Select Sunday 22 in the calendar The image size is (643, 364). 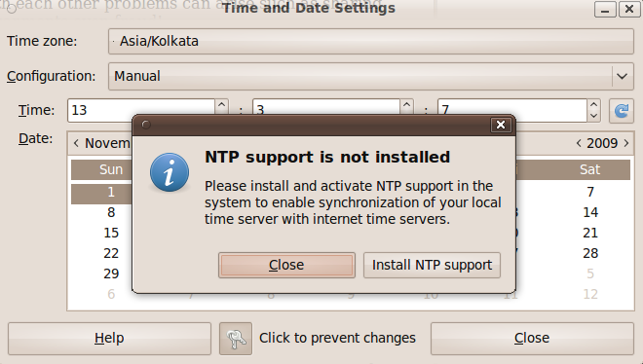(x=111, y=253)
